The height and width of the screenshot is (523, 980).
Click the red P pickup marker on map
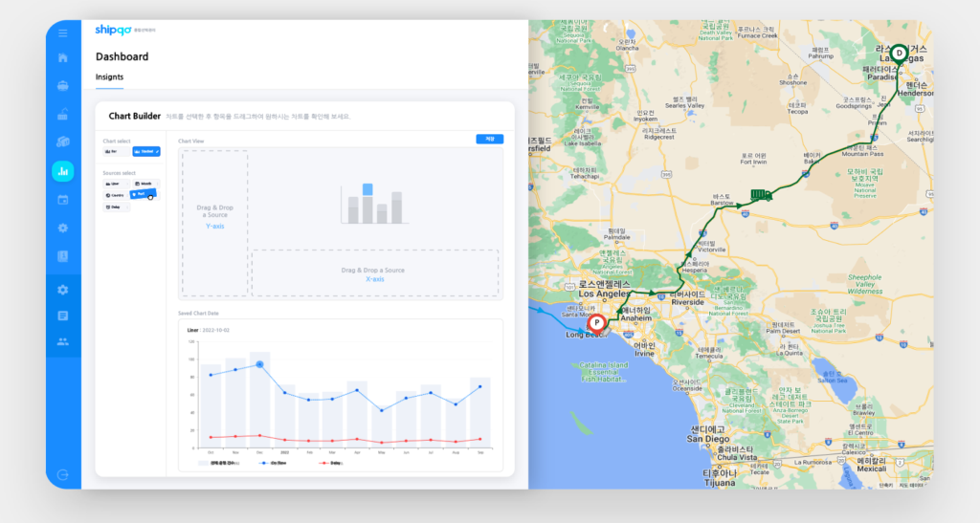[597, 323]
